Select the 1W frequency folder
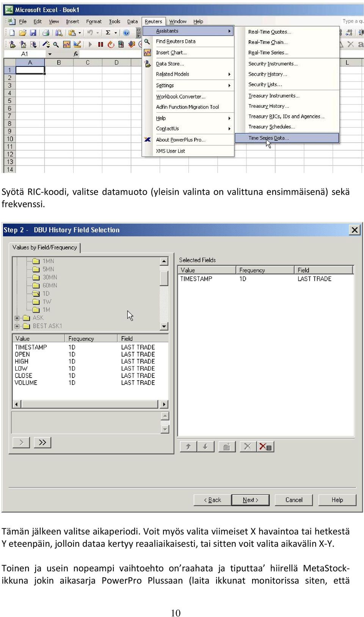364x617 pixels. (x=42, y=302)
